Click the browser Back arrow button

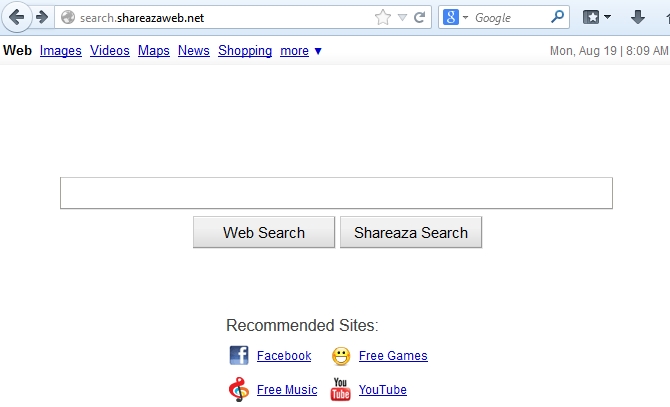[x=16, y=17]
